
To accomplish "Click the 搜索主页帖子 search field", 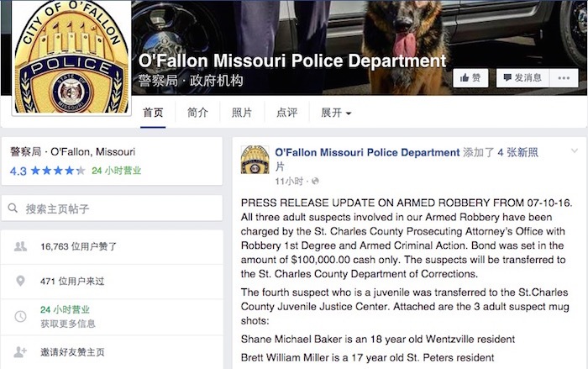I will pyautogui.click(x=112, y=208).
